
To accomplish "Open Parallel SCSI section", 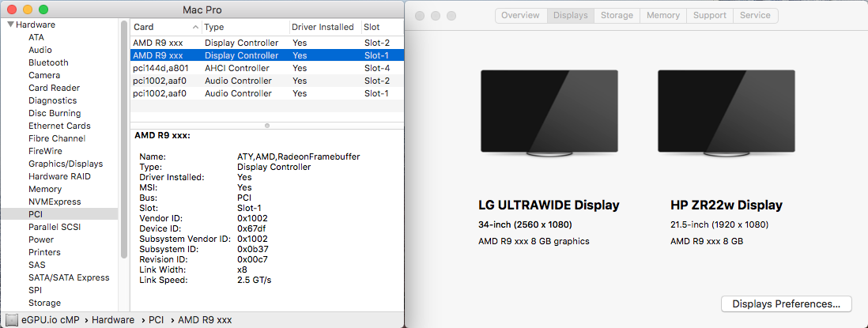I will pos(55,227).
